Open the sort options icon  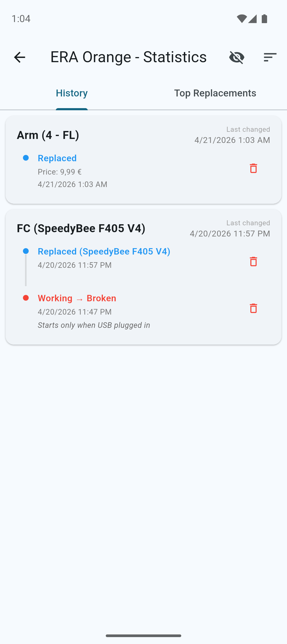270,57
